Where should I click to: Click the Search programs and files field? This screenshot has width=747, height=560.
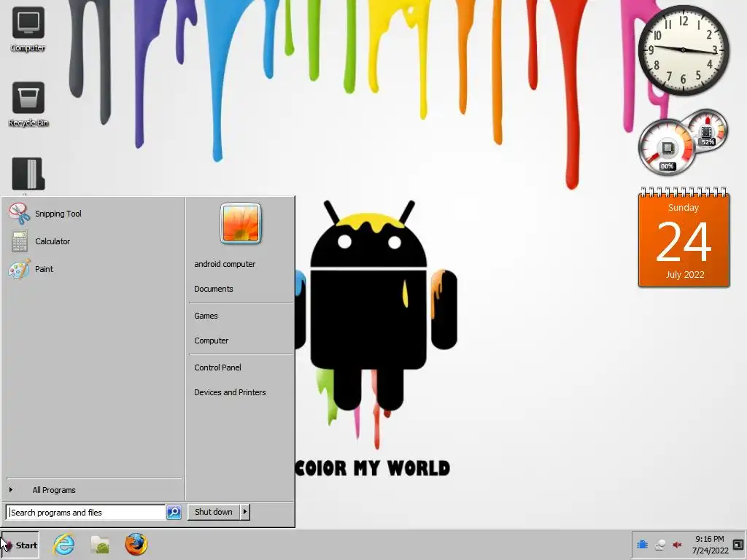click(x=86, y=513)
